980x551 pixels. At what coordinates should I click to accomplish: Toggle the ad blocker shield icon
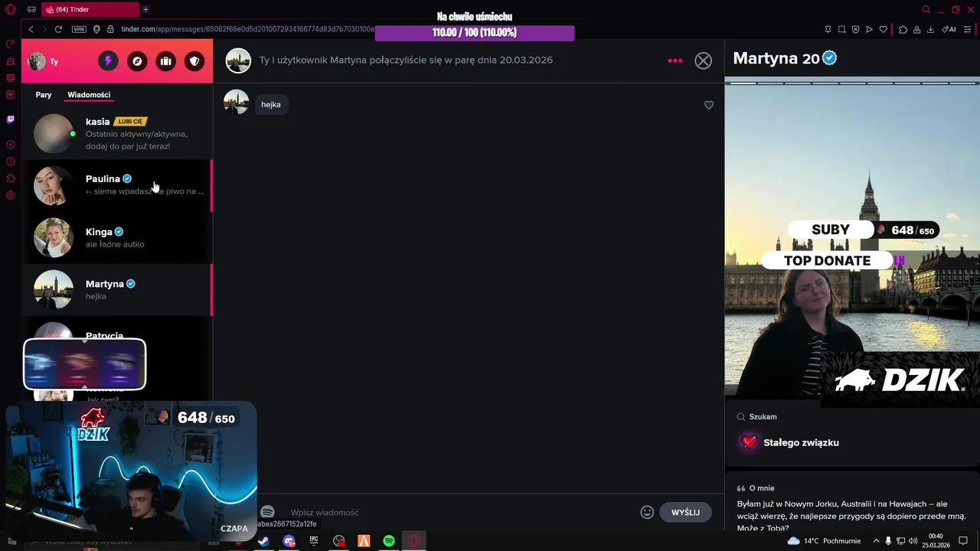(x=855, y=29)
